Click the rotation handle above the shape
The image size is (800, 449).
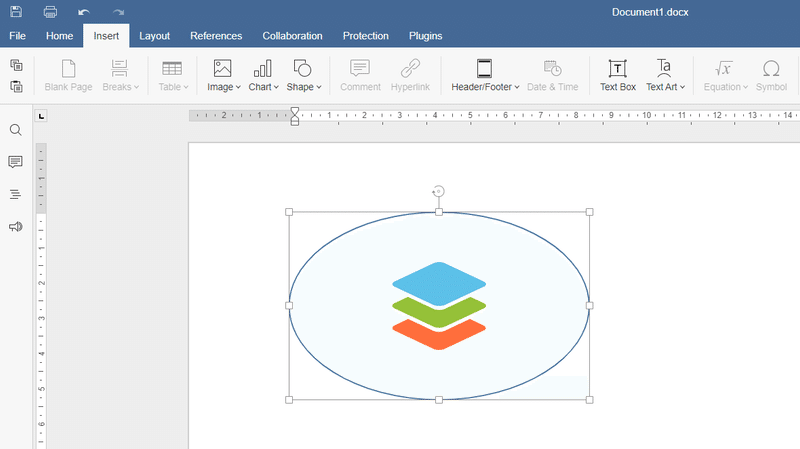438,191
